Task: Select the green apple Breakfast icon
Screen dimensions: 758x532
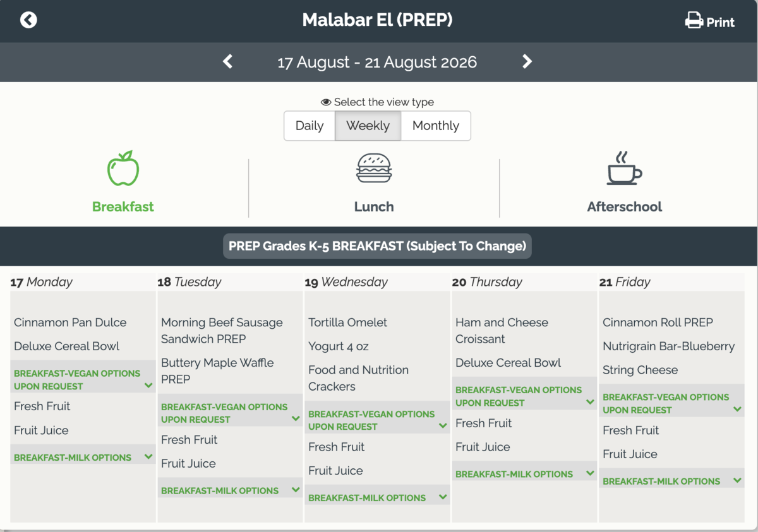Action: 123,168
